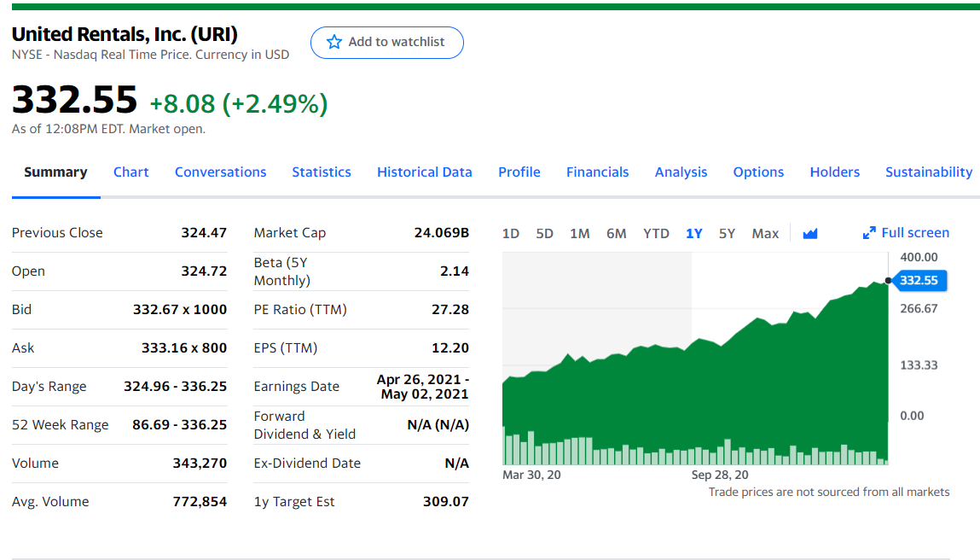Open the Options tab

coord(758,172)
